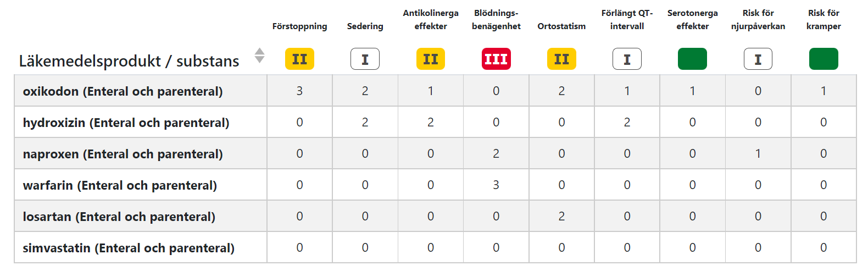The image size is (868, 271).
Task: Select the losartan row label
Action: point(119,217)
